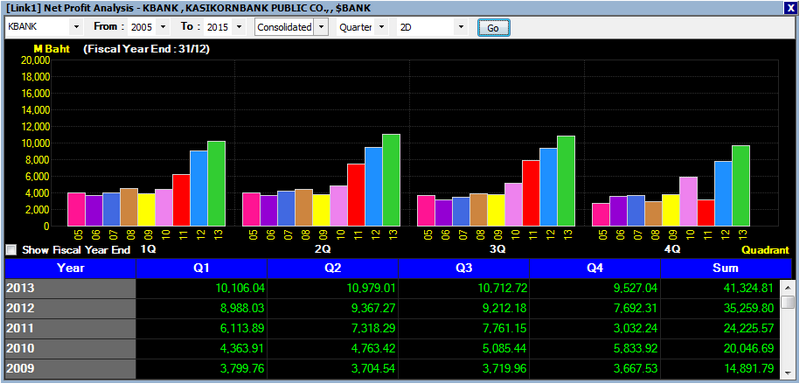Close the Net Profit Analysis window
The width and height of the screenshot is (800, 384).
click(x=790, y=8)
